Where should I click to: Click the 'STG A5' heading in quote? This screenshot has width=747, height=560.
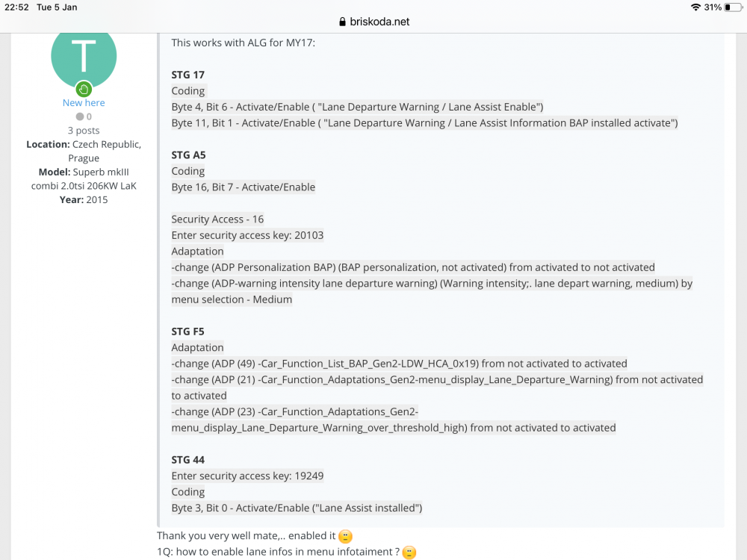point(189,155)
